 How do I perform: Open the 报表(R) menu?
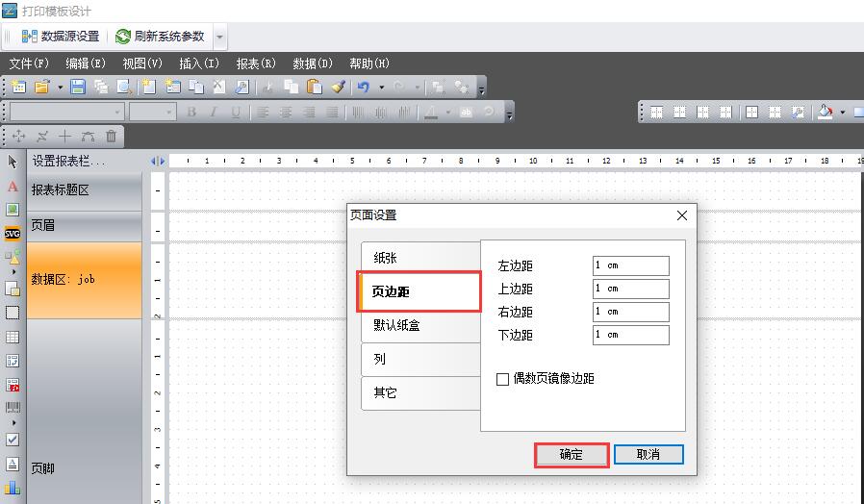tap(256, 63)
